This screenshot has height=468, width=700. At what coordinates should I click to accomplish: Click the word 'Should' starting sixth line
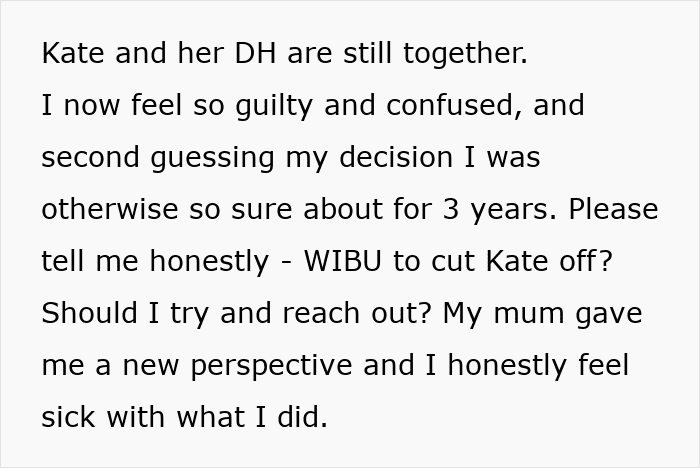pyautogui.click(x=89, y=312)
